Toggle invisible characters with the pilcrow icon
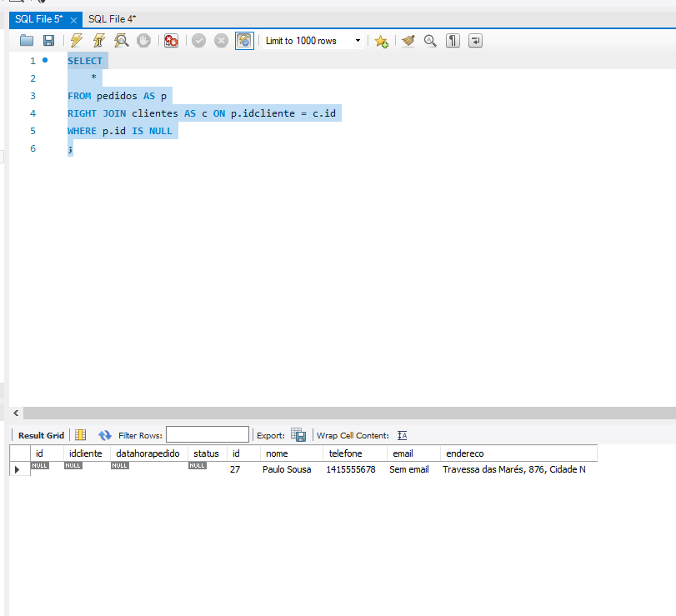Image resolution: width=676 pixels, height=616 pixels. [x=453, y=41]
